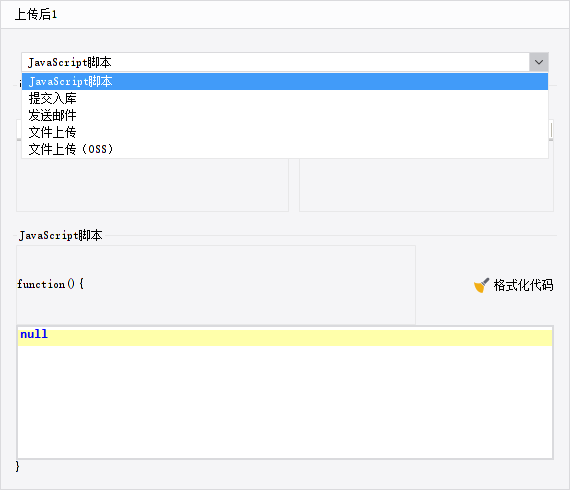This screenshot has height=490, width=570.
Task: Click the blank area of the code editor
Action: [285, 402]
